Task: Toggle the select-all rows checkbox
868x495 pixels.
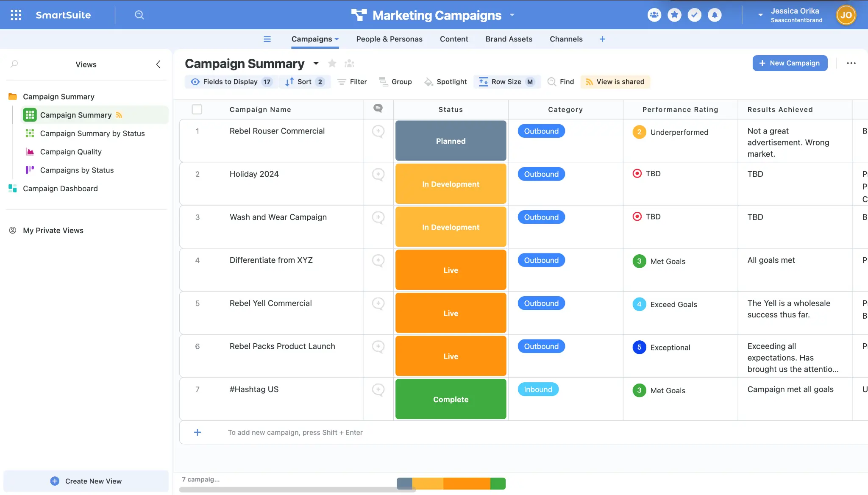Action: coord(197,109)
